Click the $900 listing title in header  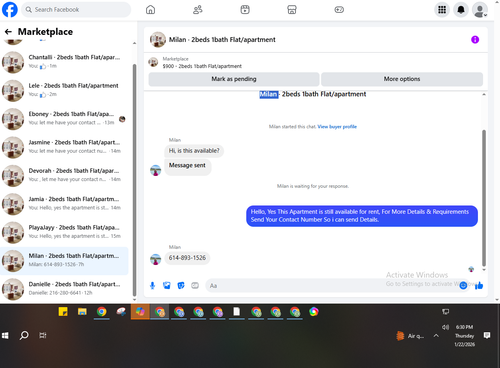pos(202,66)
